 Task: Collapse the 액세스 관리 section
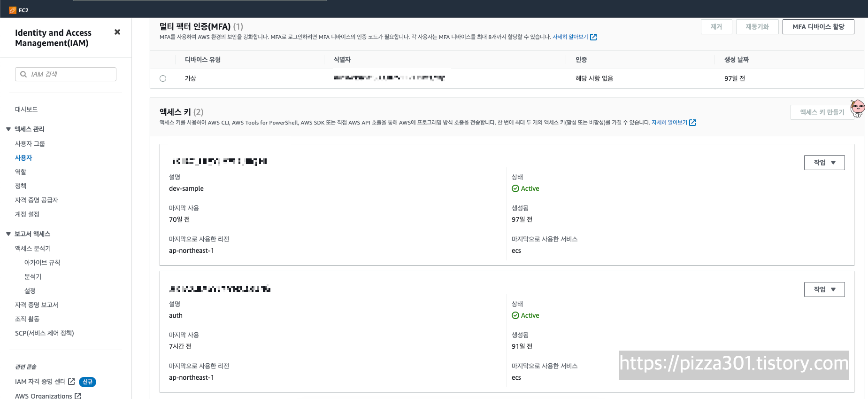tap(8, 129)
